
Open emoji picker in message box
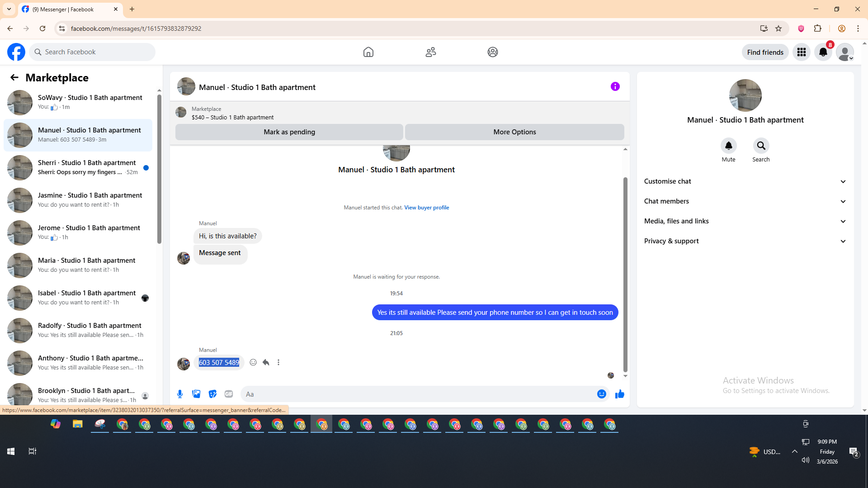point(601,394)
